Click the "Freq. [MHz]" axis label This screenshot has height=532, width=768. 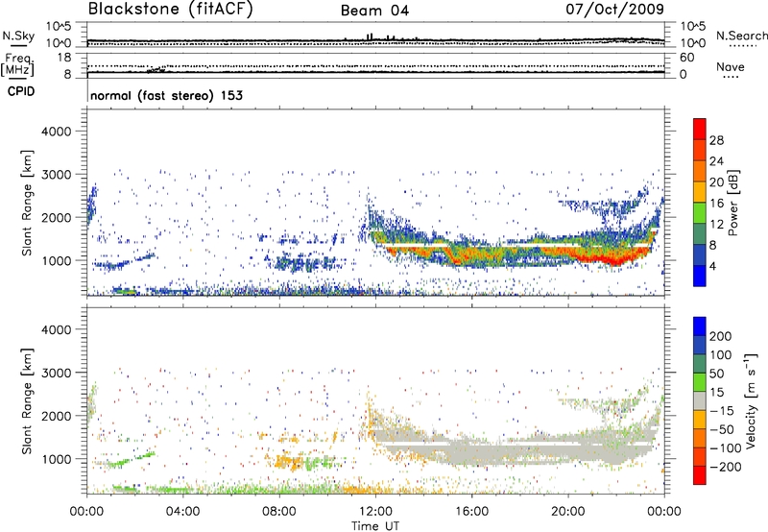[17, 64]
